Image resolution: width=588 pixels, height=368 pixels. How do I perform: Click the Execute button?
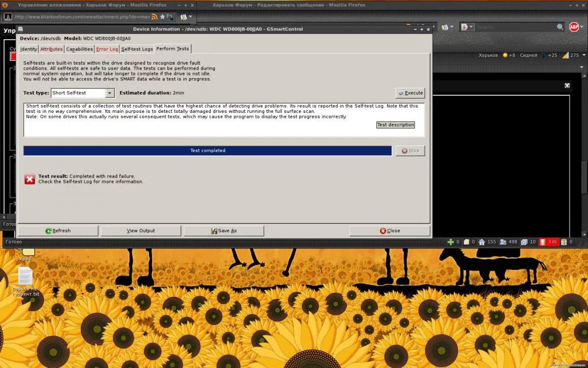click(410, 93)
